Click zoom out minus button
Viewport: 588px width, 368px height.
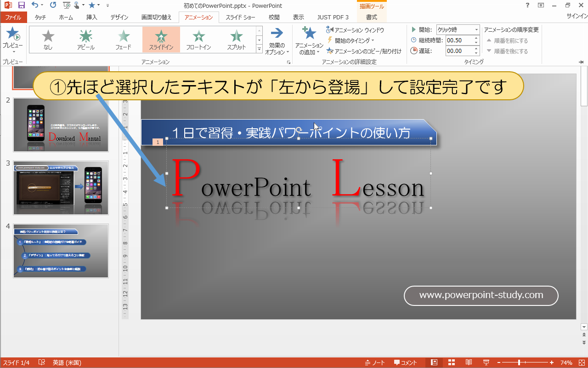click(x=499, y=362)
